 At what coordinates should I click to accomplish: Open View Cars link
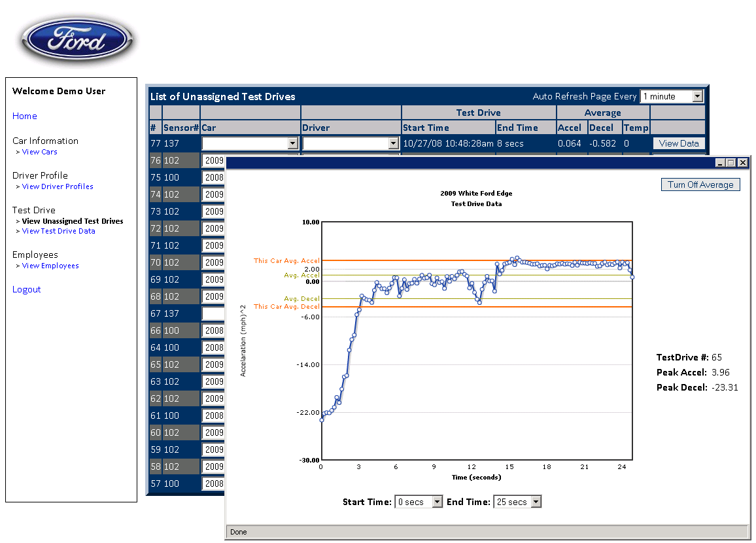(39, 152)
